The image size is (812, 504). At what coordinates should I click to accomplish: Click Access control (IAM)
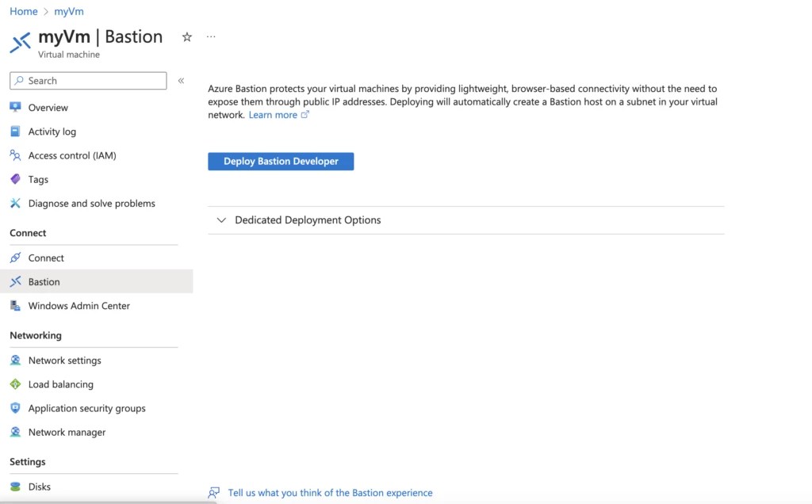click(71, 155)
